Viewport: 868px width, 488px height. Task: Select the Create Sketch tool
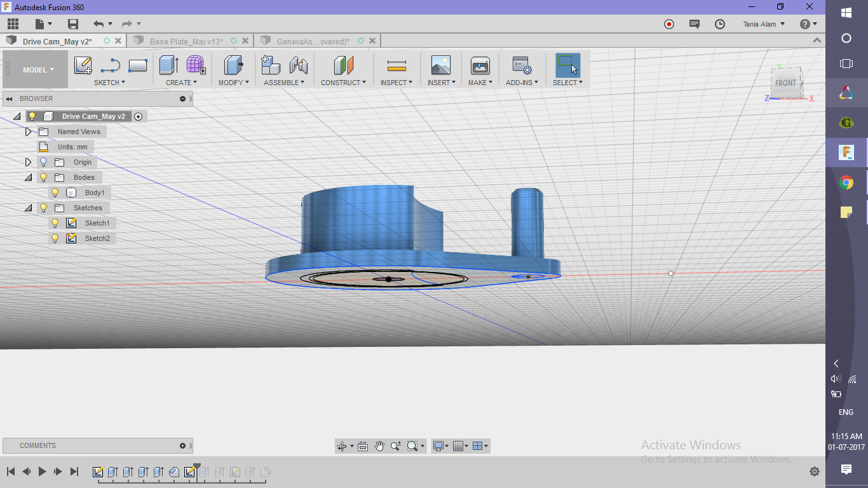click(x=83, y=65)
